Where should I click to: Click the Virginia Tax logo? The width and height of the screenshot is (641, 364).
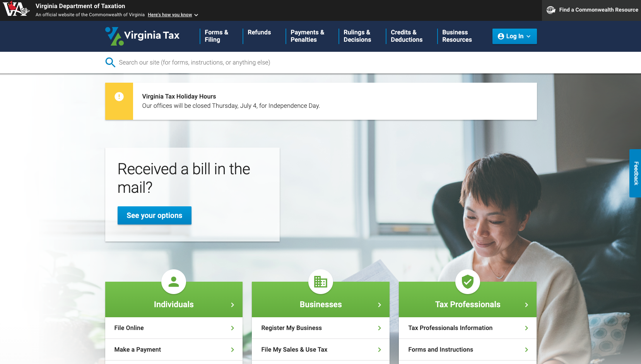142,36
